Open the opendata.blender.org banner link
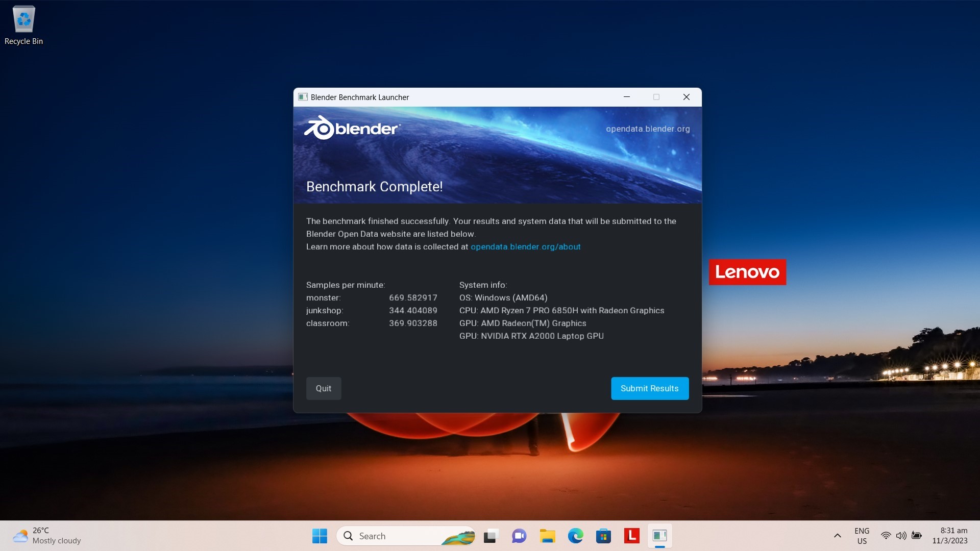This screenshot has height=551, width=980. click(648, 129)
